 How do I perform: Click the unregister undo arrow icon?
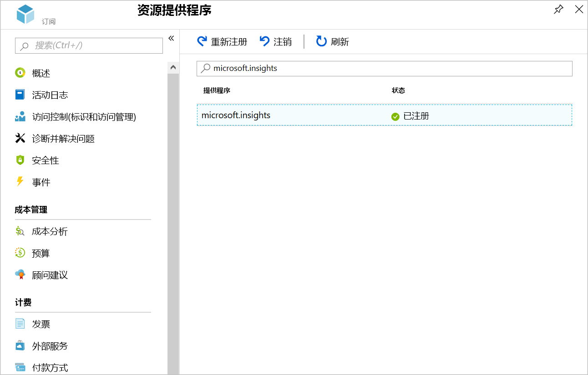[x=264, y=41]
